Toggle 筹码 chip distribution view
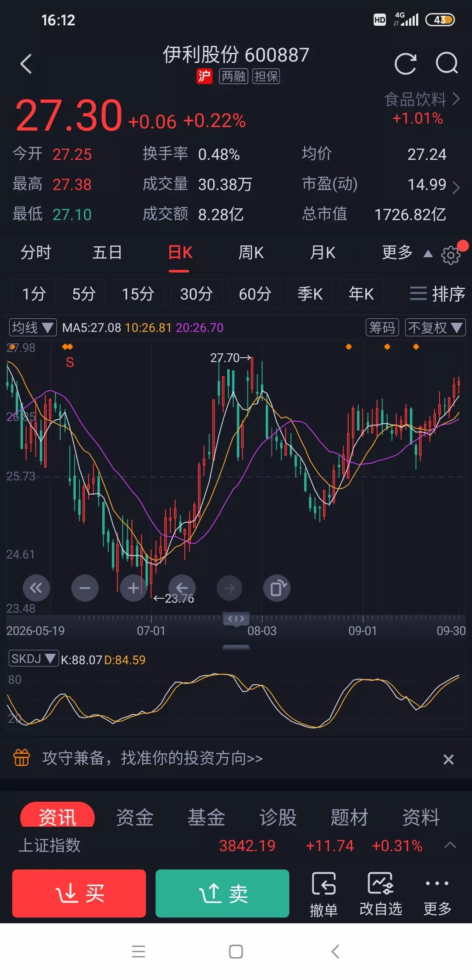 382,328
